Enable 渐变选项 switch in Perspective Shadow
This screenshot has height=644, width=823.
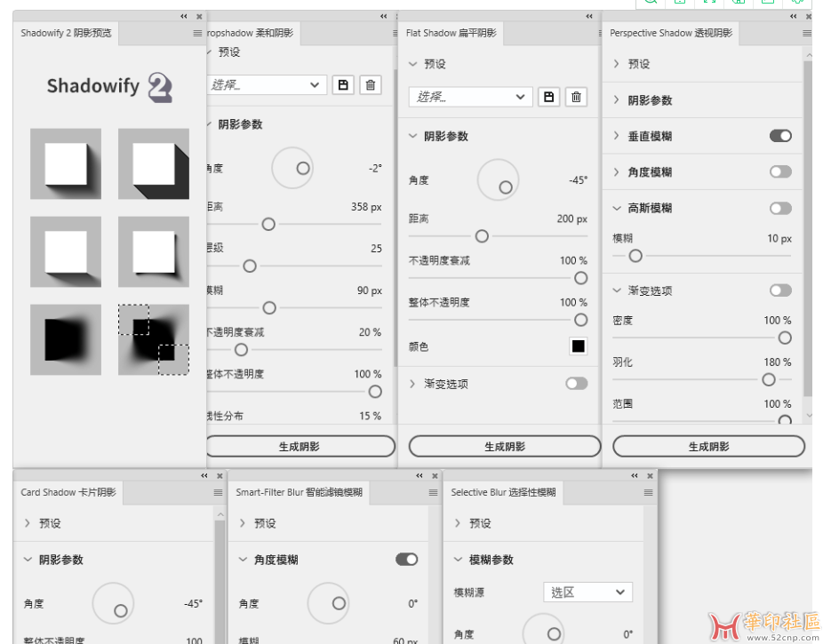(x=780, y=290)
